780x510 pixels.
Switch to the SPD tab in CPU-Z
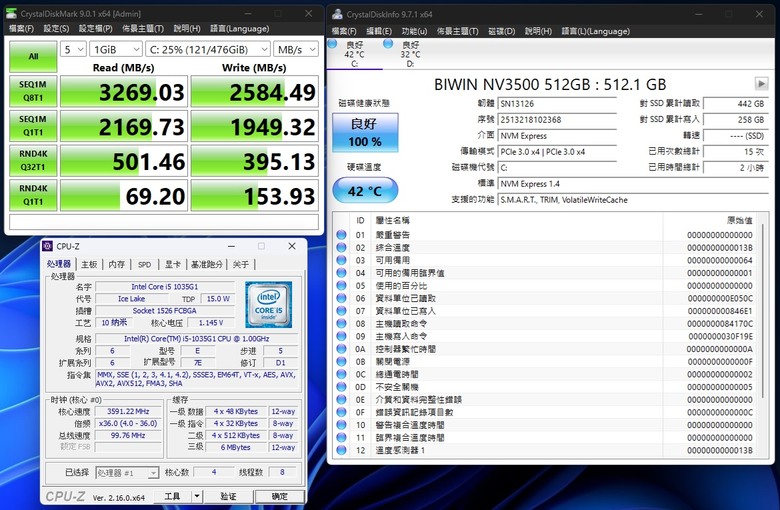(145, 264)
